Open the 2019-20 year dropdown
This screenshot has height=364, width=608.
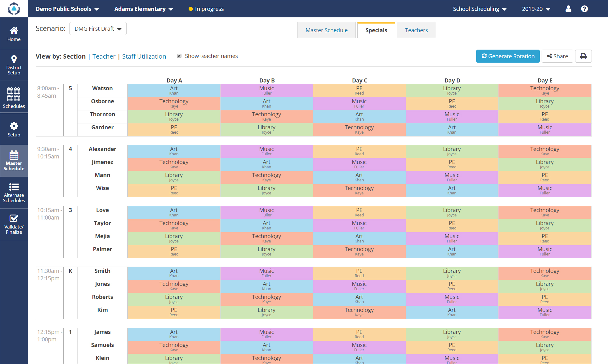pos(536,9)
